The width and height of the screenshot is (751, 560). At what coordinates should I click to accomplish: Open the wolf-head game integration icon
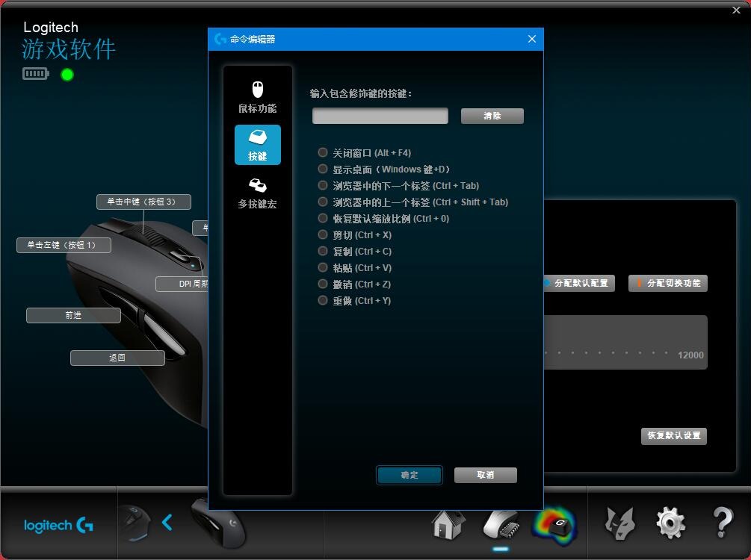619,523
